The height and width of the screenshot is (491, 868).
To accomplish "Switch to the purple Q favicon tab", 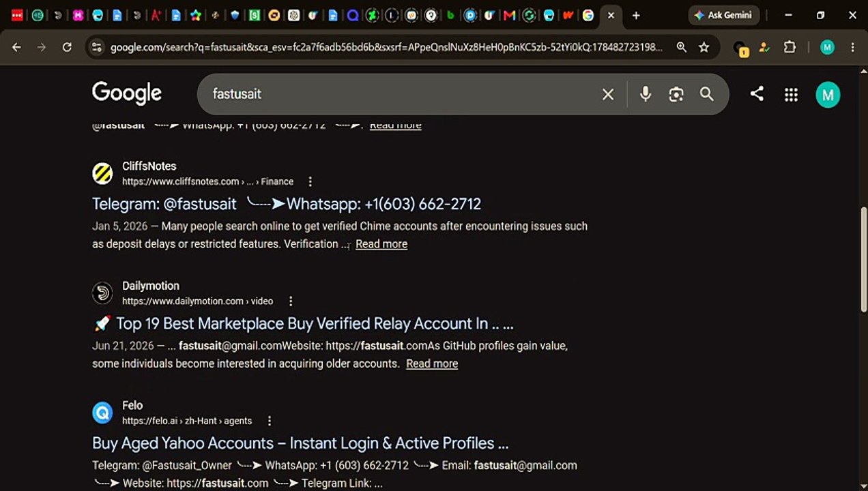I will [x=353, y=15].
